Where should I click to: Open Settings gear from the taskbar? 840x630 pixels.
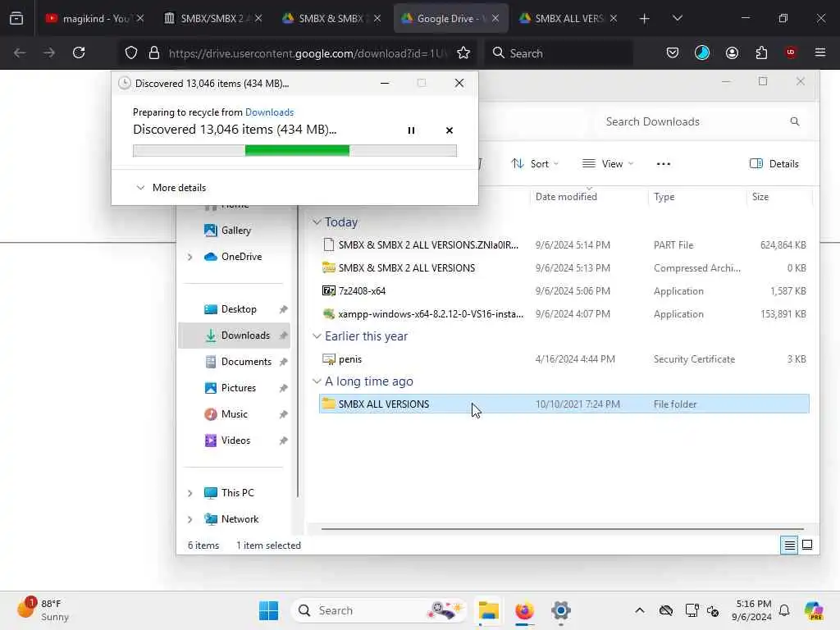click(560, 610)
